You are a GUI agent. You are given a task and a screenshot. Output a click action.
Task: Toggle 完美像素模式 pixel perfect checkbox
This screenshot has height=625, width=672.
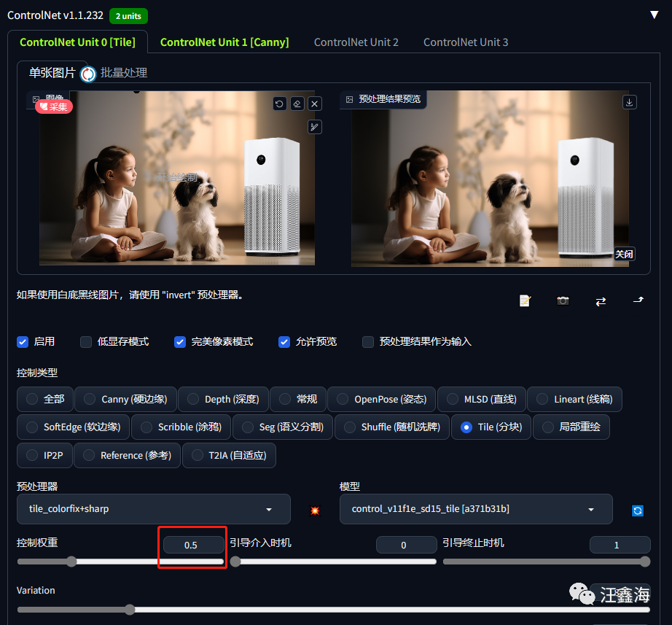180,342
